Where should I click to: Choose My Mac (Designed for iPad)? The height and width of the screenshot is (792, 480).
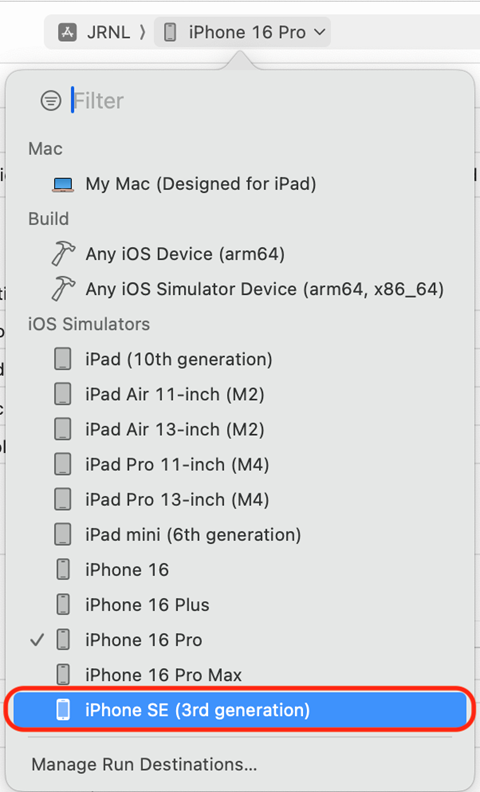click(x=240, y=184)
